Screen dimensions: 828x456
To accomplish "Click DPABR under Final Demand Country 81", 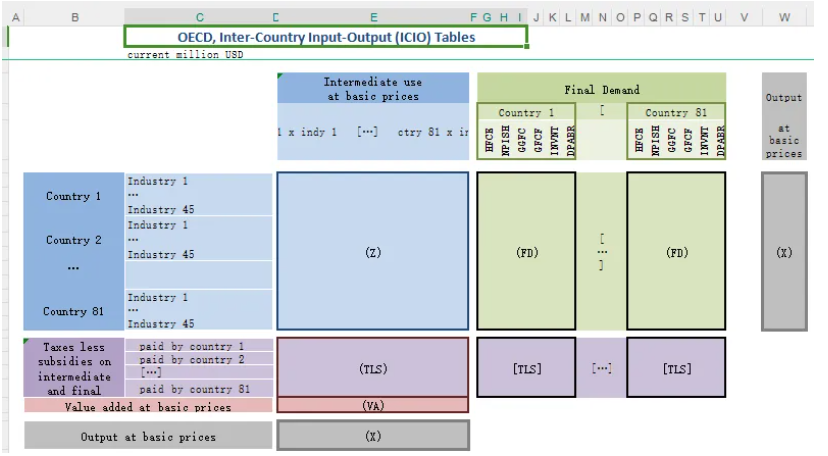I will pos(720,140).
